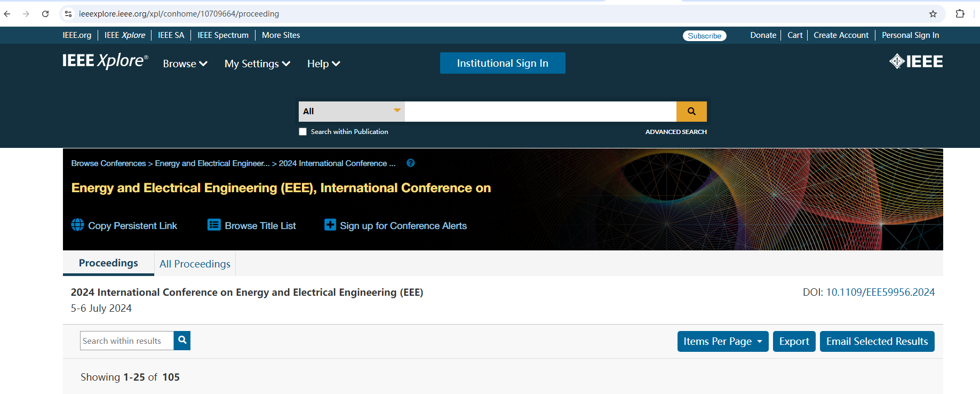Viewport: 980px width, 394px height.
Task: Click 'Showing 1-25 of 105' text
Action: pyautogui.click(x=130, y=377)
